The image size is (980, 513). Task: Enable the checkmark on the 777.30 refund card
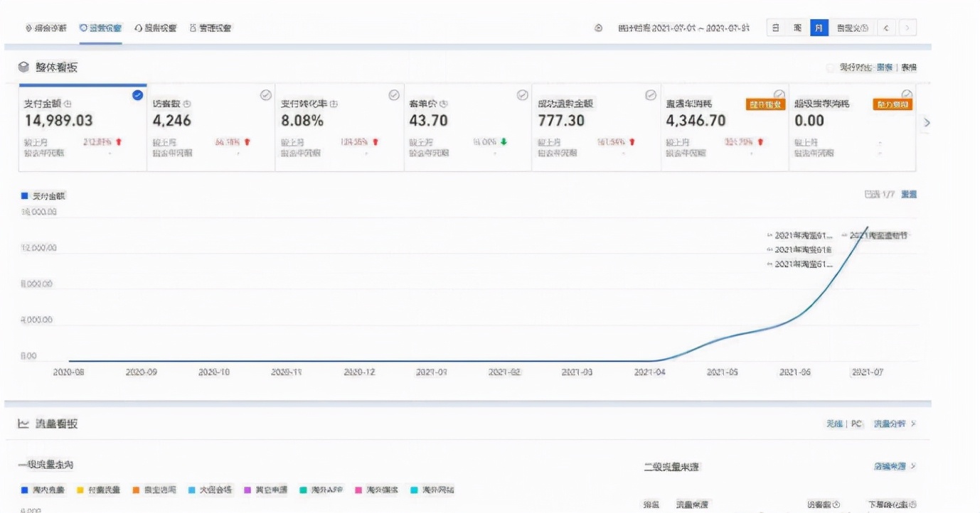click(x=650, y=95)
